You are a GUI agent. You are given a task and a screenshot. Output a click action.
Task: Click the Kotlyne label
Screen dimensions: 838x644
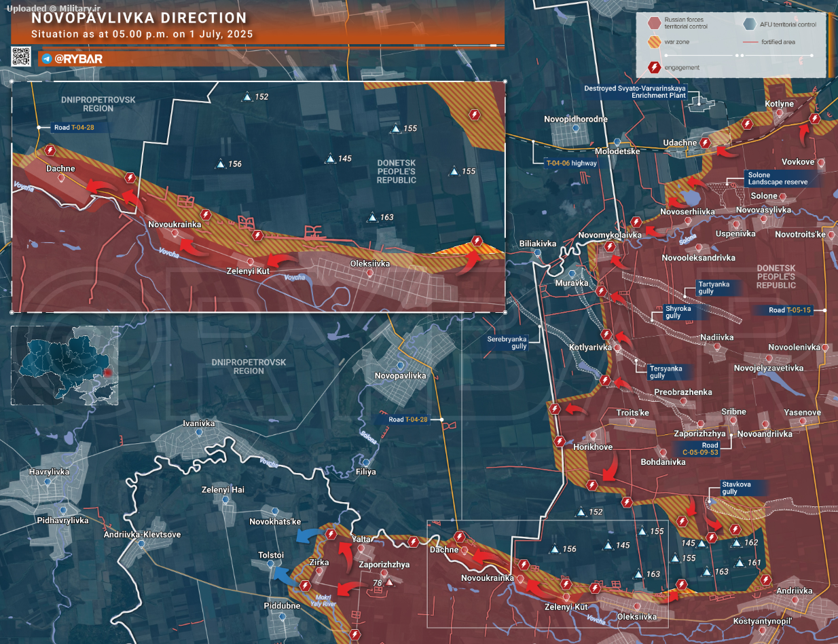click(780, 104)
